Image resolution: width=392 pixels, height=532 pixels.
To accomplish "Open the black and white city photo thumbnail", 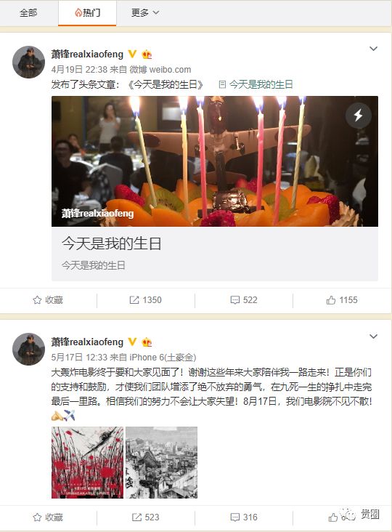I will pyautogui.click(x=162, y=462).
